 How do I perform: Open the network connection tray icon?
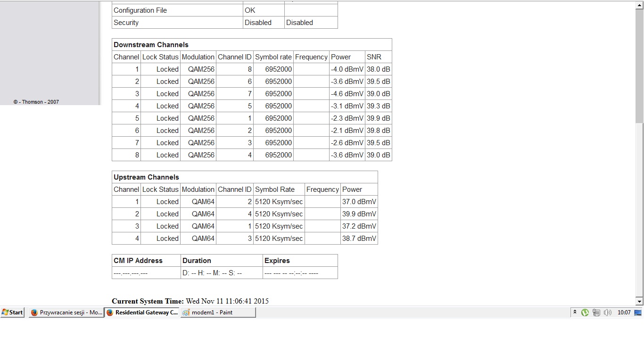tap(596, 312)
